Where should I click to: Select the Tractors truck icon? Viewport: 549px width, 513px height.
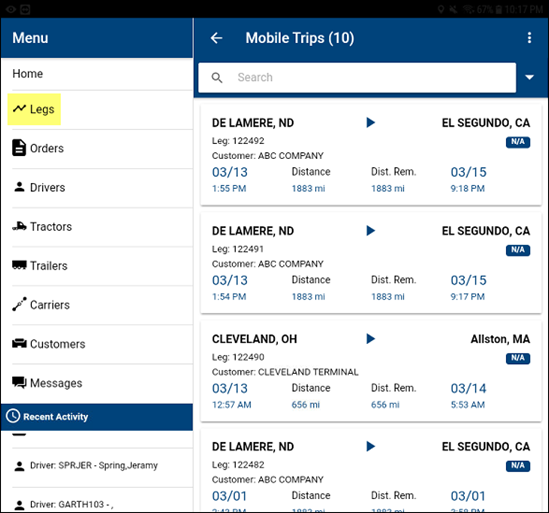(x=19, y=227)
